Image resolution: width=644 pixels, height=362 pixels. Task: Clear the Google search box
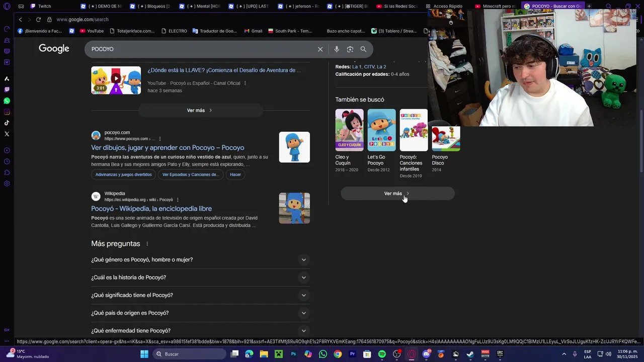320,49
